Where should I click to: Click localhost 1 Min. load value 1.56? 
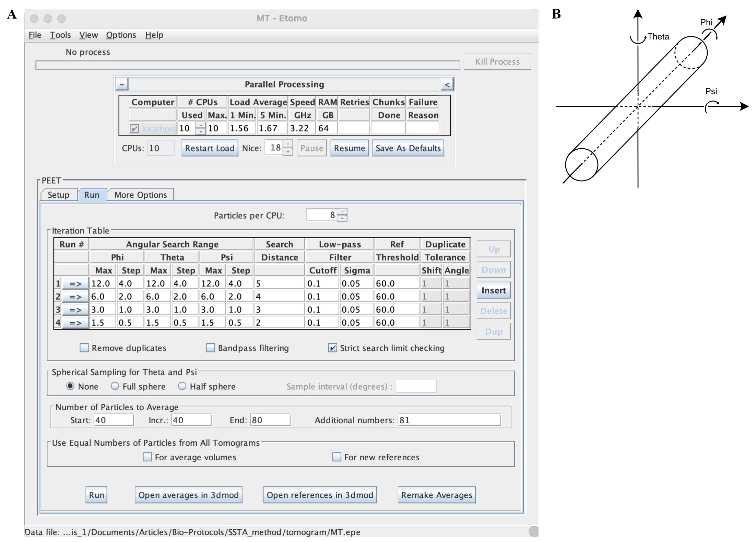coord(243,128)
